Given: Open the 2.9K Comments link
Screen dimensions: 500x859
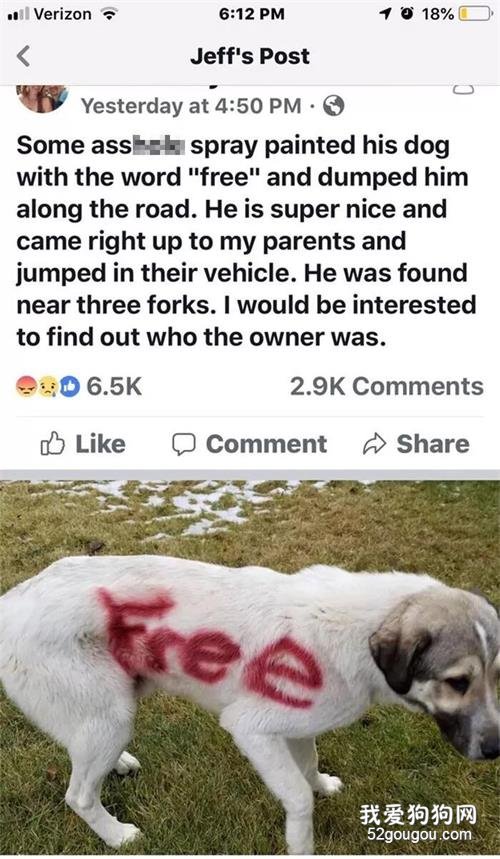Looking at the screenshot, I should click(387, 387).
